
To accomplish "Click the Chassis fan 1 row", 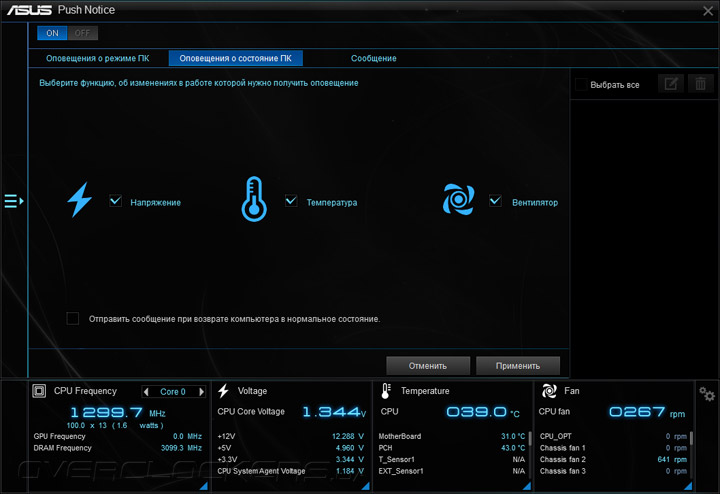I will (613, 448).
